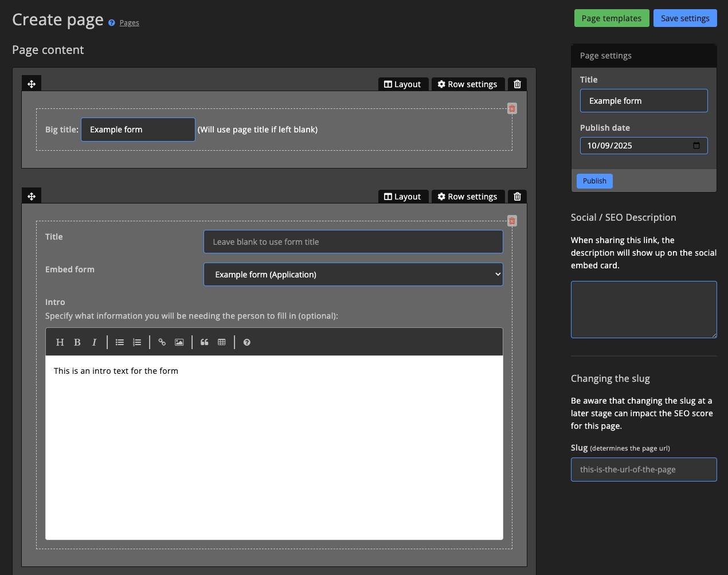Click the Slug input field
Viewport: 728px width, 575px height.
643,469
